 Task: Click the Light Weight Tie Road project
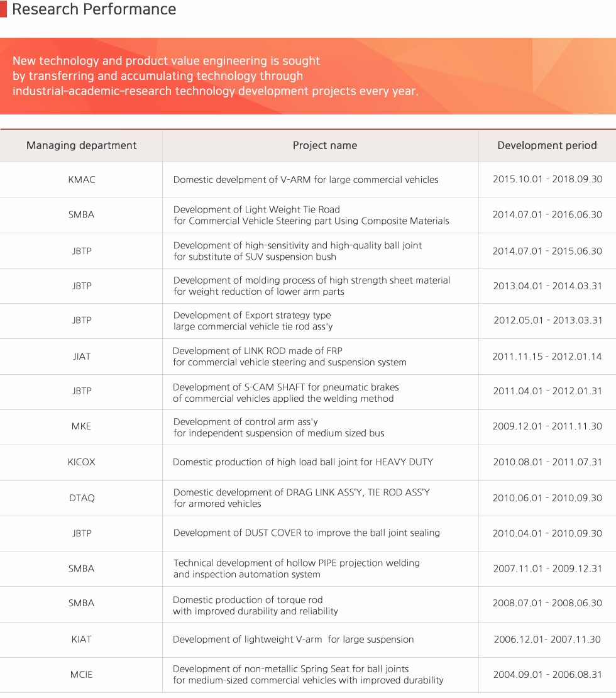pyautogui.click(x=311, y=215)
